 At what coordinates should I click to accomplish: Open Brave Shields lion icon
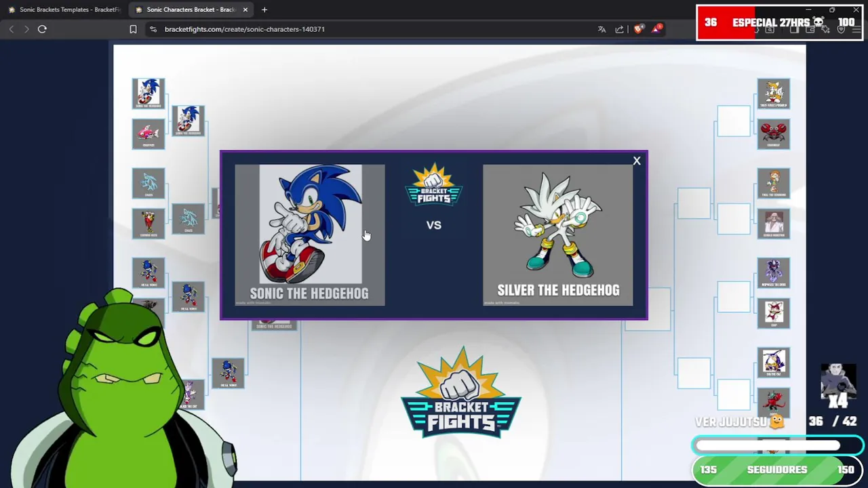coord(638,29)
